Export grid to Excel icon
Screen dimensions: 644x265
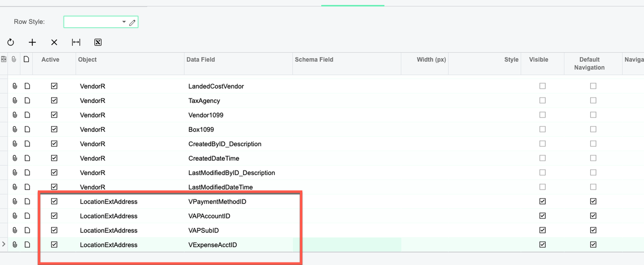[98, 42]
